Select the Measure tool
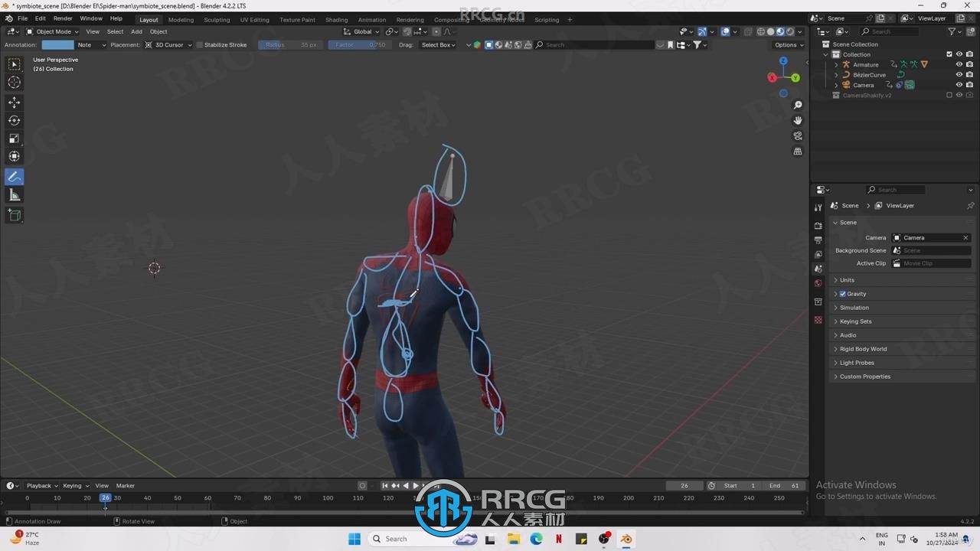Image resolution: width=980 pixels, height=551 pixels. (15, 195)
